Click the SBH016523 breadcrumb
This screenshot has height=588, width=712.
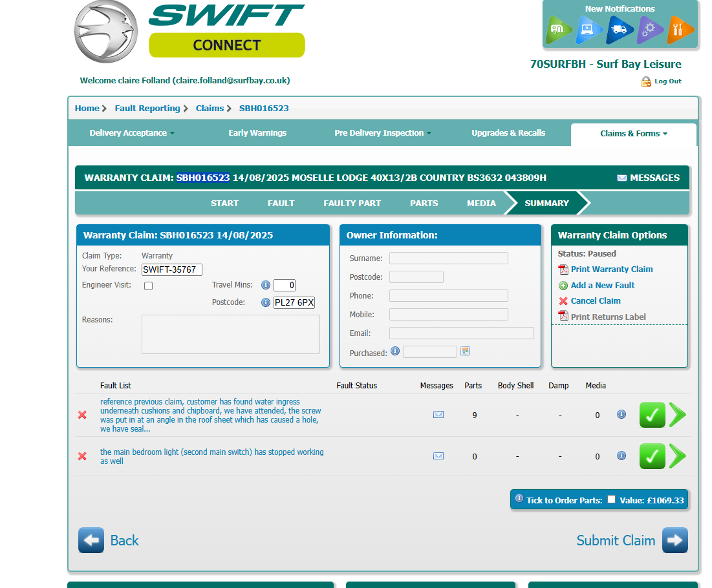pos(264,108)
